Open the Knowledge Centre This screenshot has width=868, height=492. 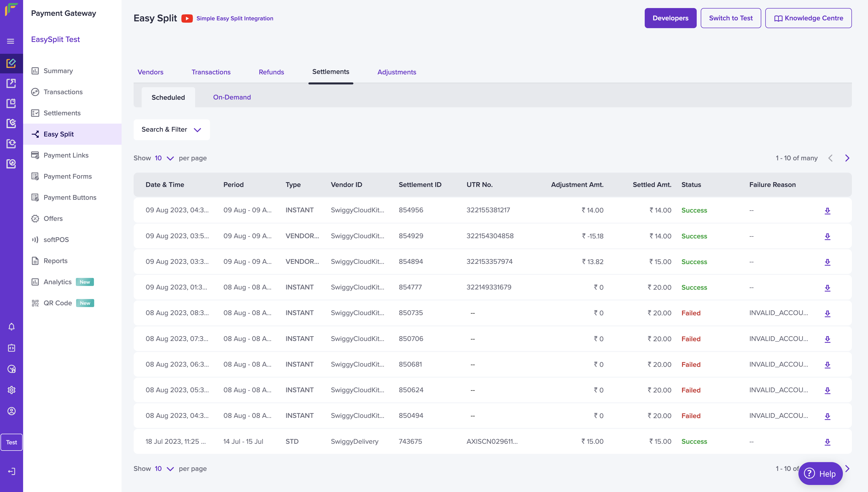(808, 18)
